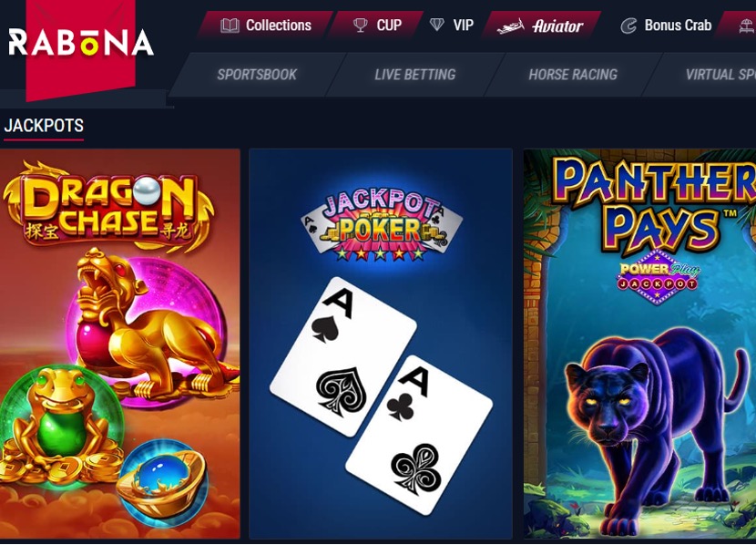This screenshot has height=545, width=756.
Task: Open the Dragon Chase game thumbnail
Action: tap(120, 344)
